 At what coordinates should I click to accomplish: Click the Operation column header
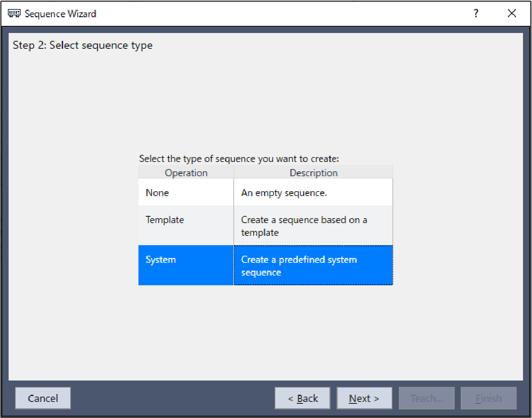pos(186,172)
